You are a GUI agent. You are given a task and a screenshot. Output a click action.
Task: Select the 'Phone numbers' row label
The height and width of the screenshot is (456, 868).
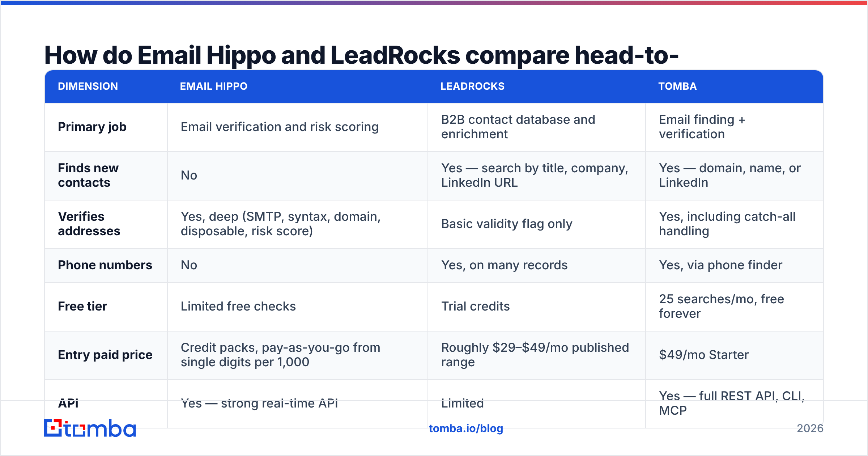(x=105, y=265)
